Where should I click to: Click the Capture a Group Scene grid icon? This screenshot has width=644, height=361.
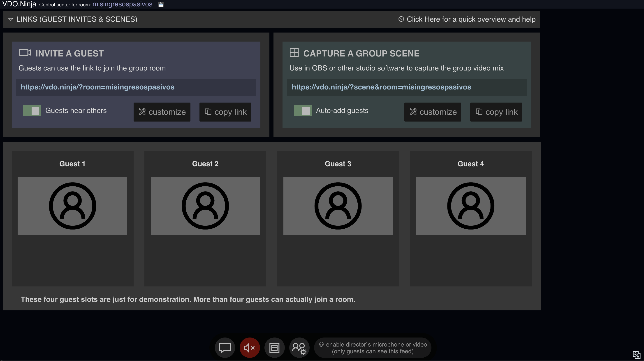(294, 53)
